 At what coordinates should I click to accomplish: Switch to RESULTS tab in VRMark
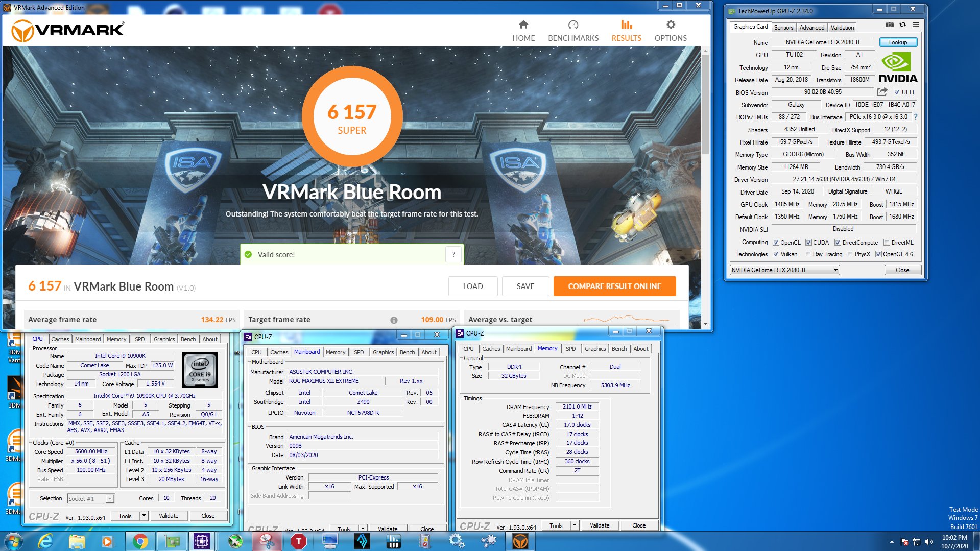pyautogui.click(x=626, y=31)
